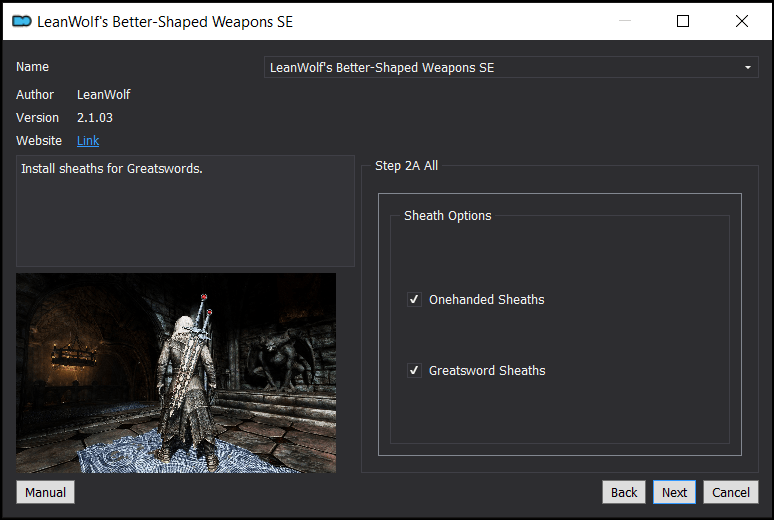This screenshot has width=774, height=520.
Task: Click the sheathed swords preview image
Action: point(176,372)
